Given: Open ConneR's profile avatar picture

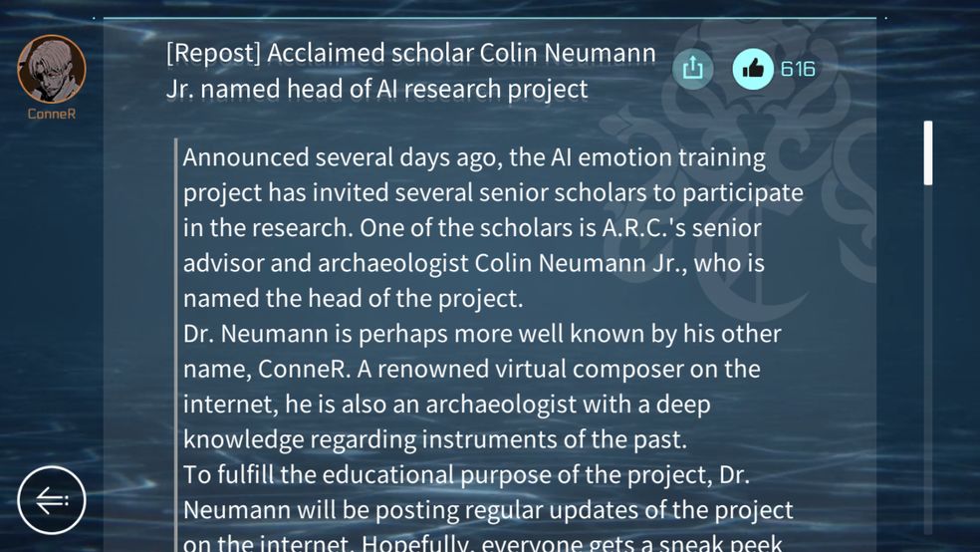Looking at the screenshot, I should point(51,69).
